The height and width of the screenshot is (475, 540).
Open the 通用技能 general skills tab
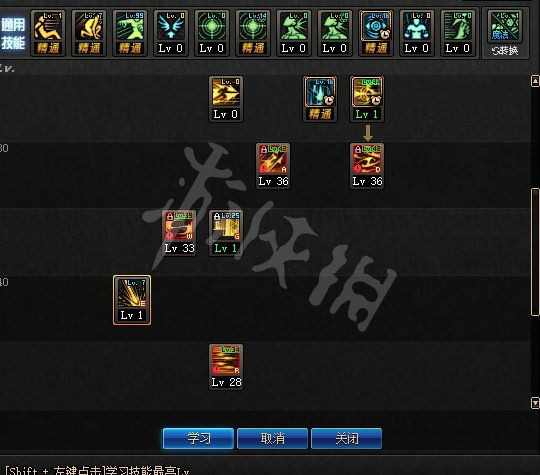coord(13,34)
